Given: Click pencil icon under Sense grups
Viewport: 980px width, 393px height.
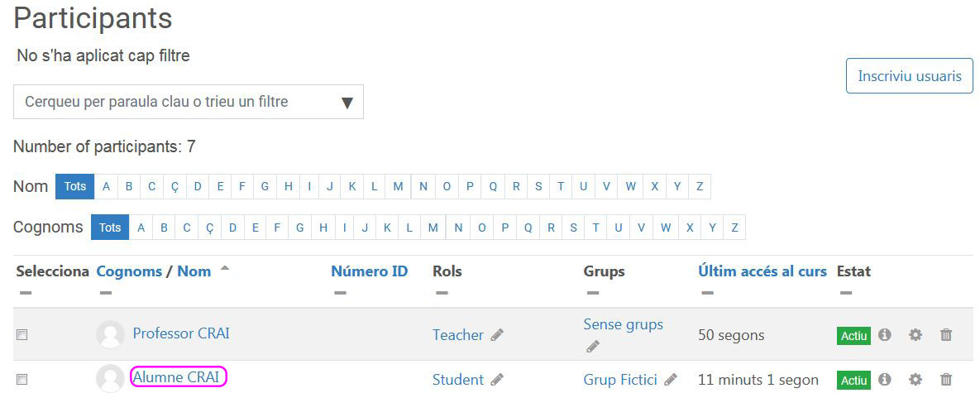Looking at the screenshot, I should coord(592,347).
